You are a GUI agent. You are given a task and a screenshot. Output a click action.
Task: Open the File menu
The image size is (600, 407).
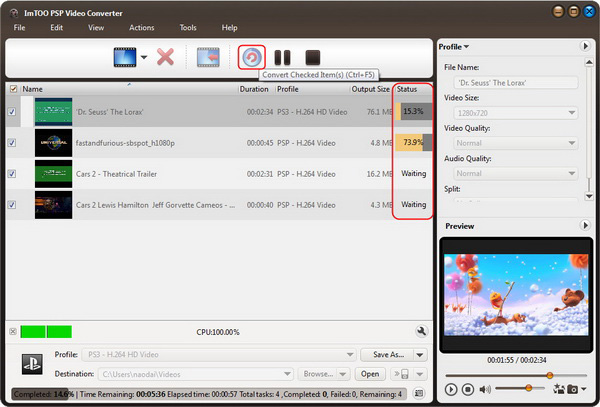point(19,28)
